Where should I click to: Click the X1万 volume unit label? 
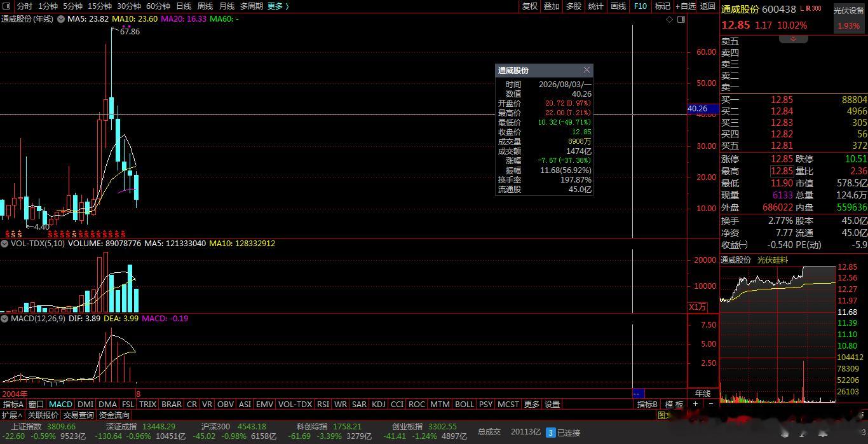click(x=697, y=307)
